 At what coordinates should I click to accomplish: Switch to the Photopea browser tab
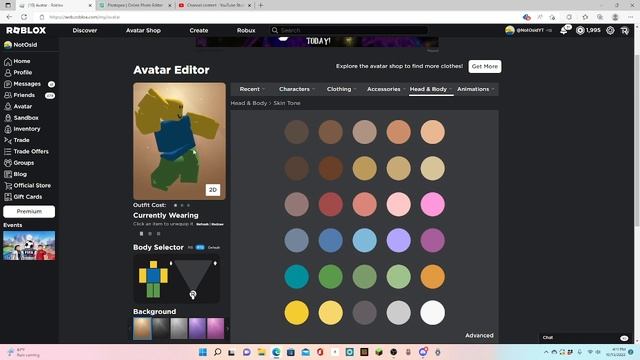[134, 5]
